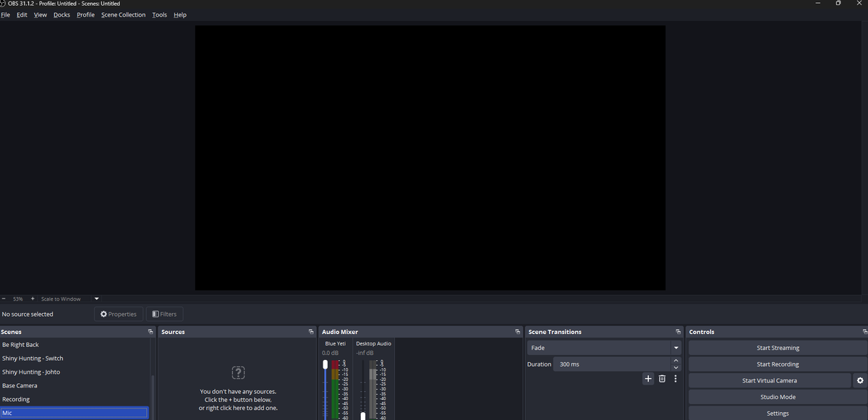Add a new scene transition
868x420 pixels.
tap(648, 379)
